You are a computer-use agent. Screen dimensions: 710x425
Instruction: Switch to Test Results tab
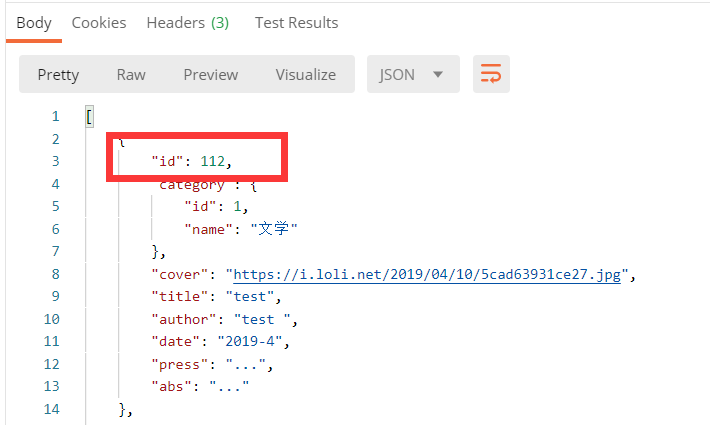coord(296,22)
